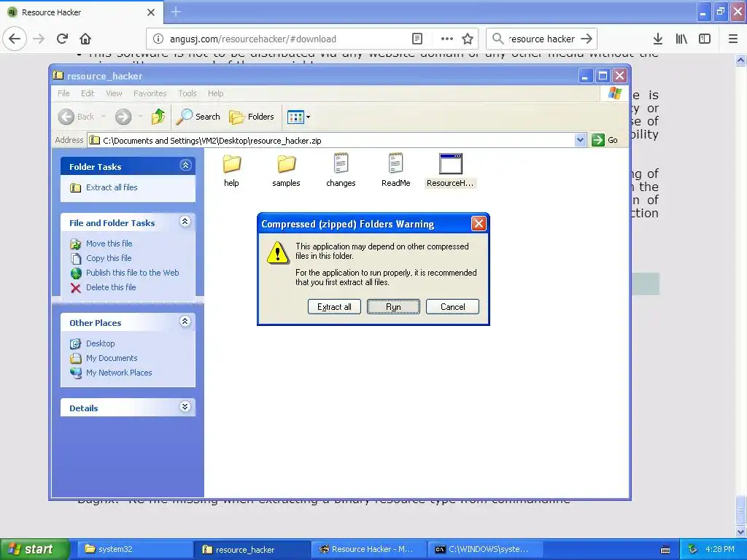747x560 pixels.
Task: Click the Firefox search box
Action: [x=541, y=39]
